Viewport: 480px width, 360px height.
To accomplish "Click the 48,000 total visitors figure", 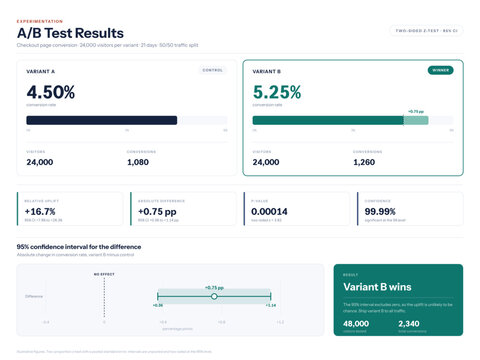I will pyautogui.click(x=356, y=324).
